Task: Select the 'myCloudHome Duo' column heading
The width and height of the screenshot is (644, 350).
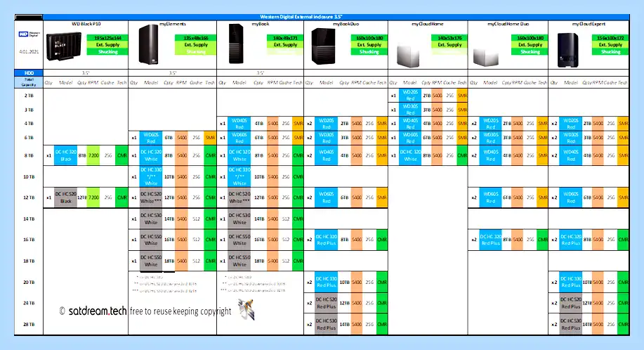Action: (508, 24)
